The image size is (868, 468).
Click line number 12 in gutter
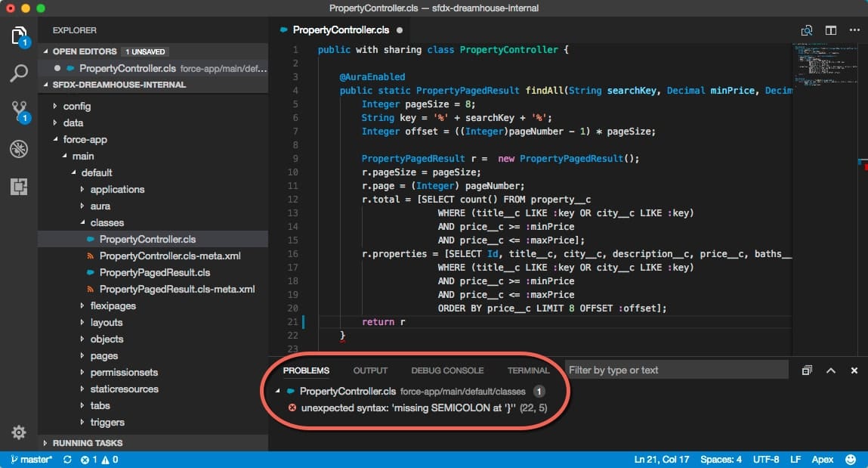coord(293,200)
